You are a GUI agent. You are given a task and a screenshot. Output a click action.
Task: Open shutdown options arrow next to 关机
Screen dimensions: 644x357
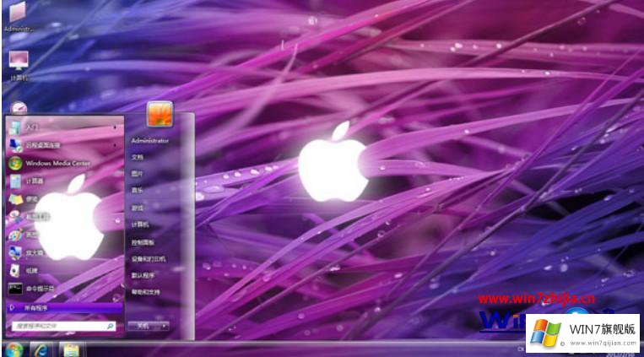pyautogui.click(x=165, y=326)
